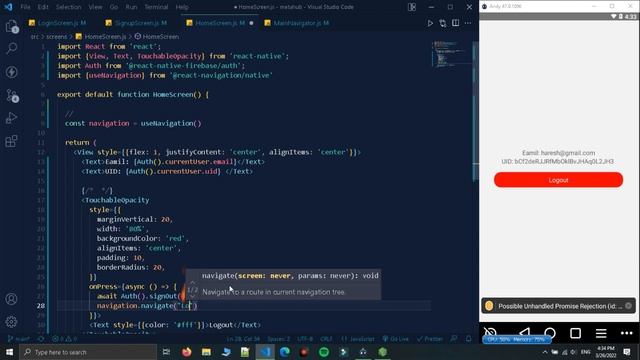640x360 pixels.
Task: Click the 'screens' breadcrumb segment
Action: (x=56, y=37)
